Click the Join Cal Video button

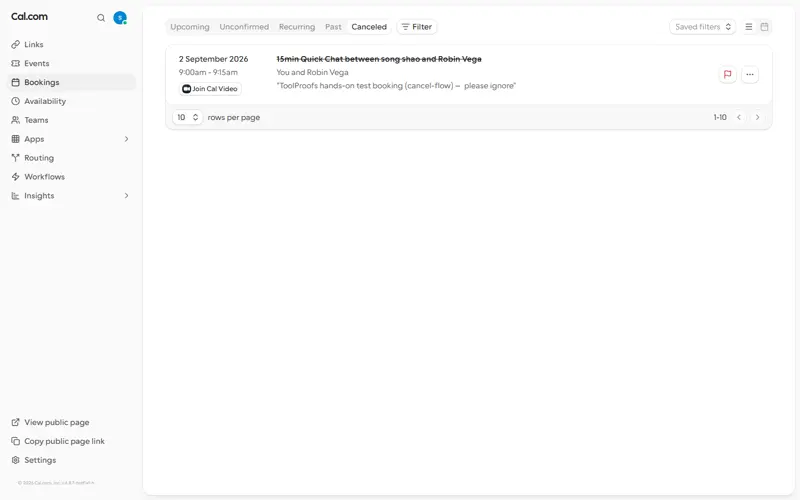pyautogui.click(x=210, y=89)
